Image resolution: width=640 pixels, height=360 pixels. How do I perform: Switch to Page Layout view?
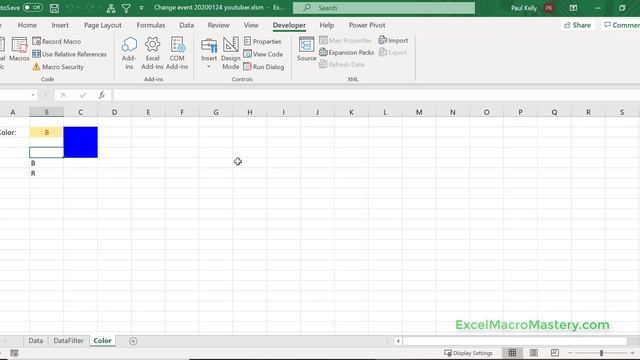point(533,353)
